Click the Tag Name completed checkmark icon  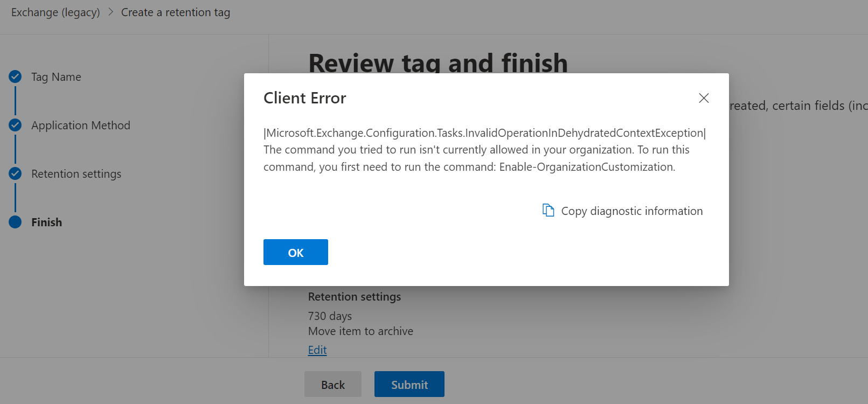pos(15,76)
